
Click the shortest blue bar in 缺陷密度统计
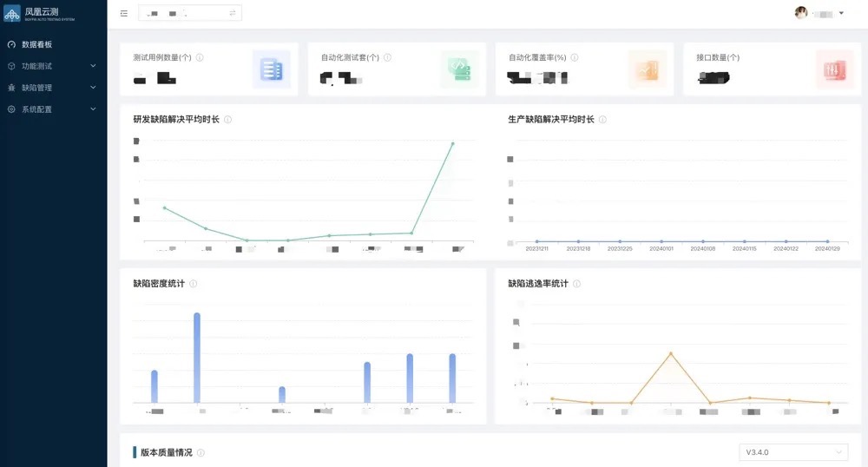[282, 394]
